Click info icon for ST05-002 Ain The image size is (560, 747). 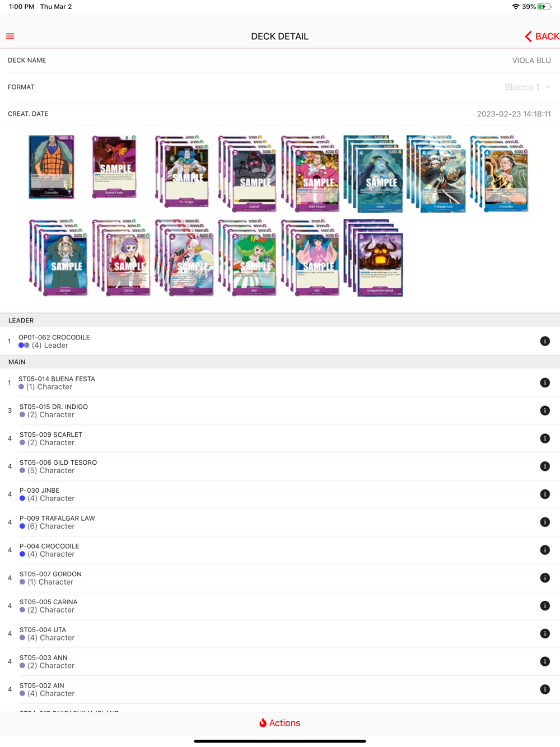(x=545, y=689)
